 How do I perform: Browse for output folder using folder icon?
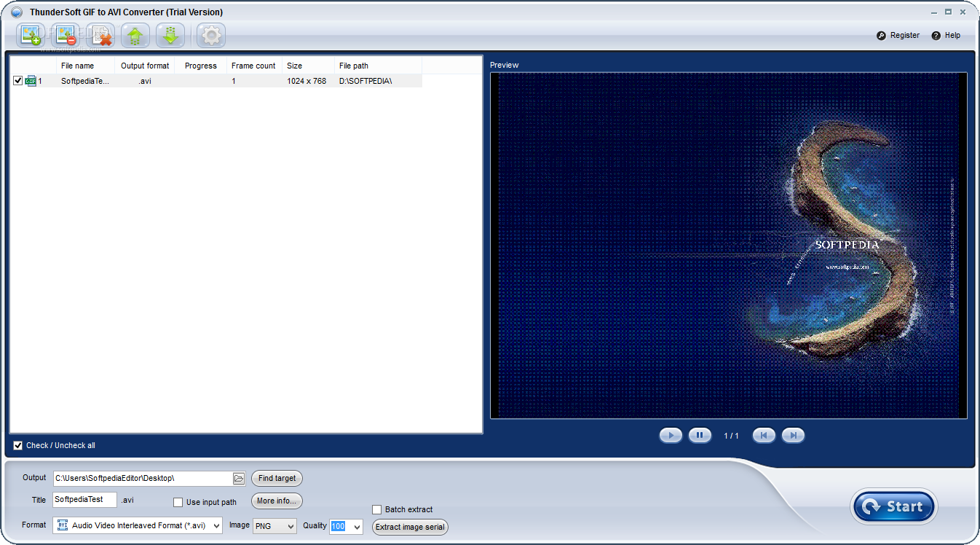coord(239,479)
